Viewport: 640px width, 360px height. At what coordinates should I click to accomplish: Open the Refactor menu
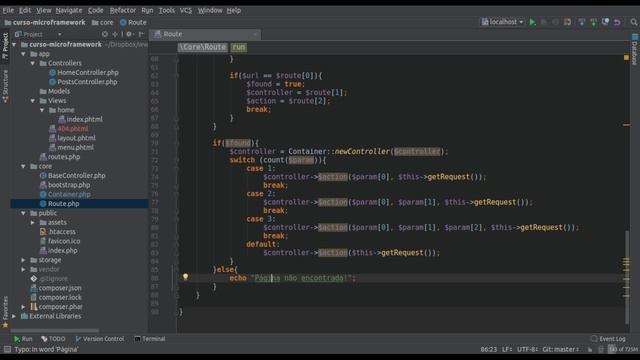pos(122,10)
